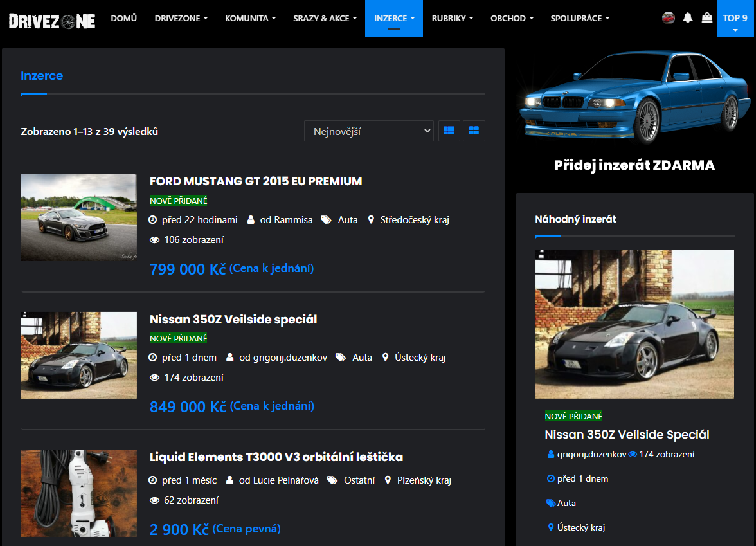
Task: Click the 799 000 Kč price
Action: click(x=188, y=269)
